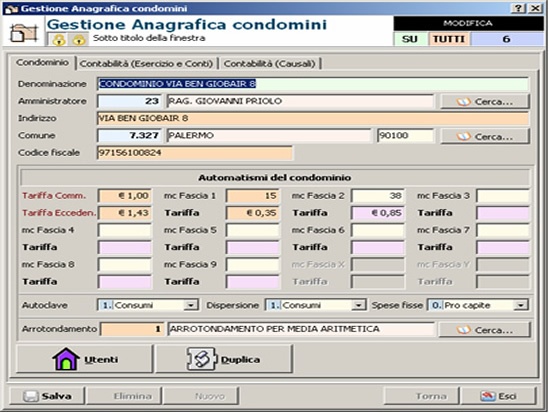Switch to Contabilità (Causali) tab
The width and height of the screenshot is (549, 413).
tap(269, 64)
